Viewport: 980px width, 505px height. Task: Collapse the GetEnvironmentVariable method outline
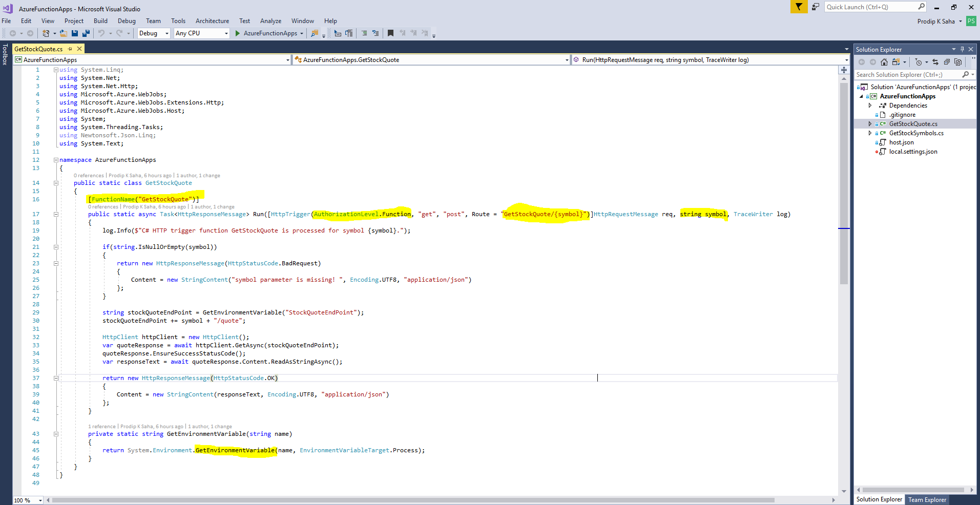point(56,434)
